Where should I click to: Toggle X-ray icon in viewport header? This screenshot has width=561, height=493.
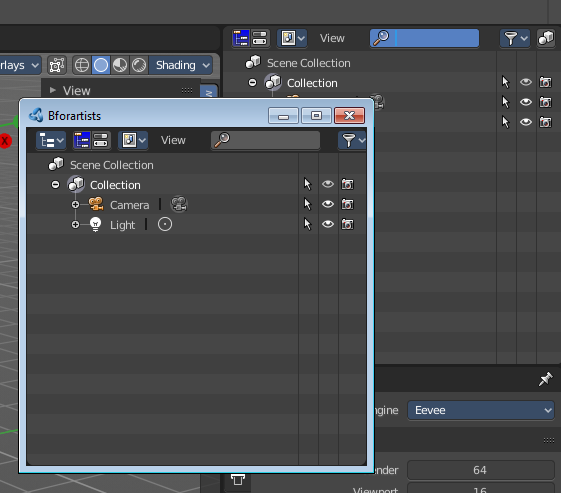coord(57,65)
